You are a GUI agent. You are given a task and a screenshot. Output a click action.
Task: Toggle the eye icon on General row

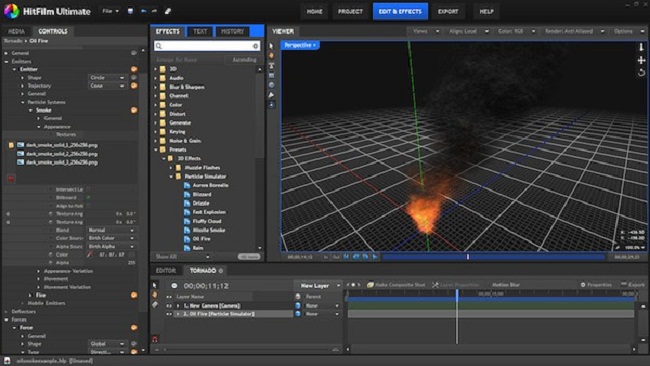133,53
